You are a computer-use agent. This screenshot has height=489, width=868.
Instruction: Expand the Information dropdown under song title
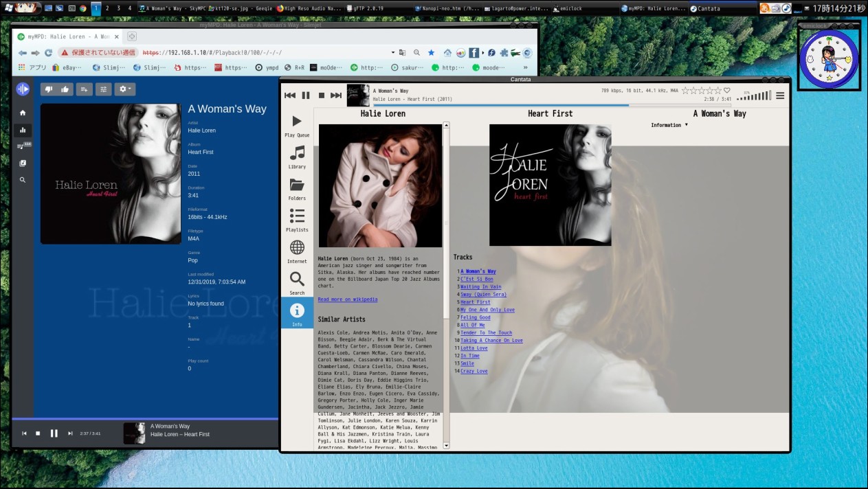click(669, 125)
